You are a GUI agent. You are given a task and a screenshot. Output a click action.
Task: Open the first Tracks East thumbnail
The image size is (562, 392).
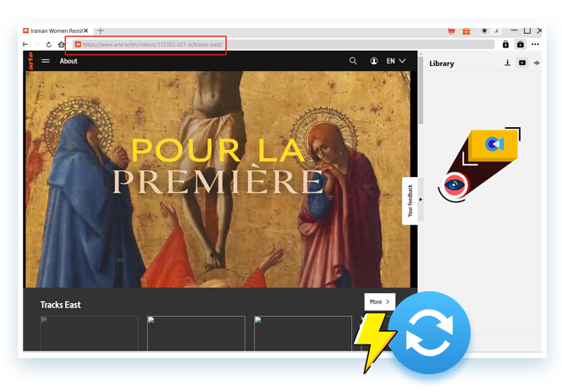pyautogui.click(x=89, y=334)
